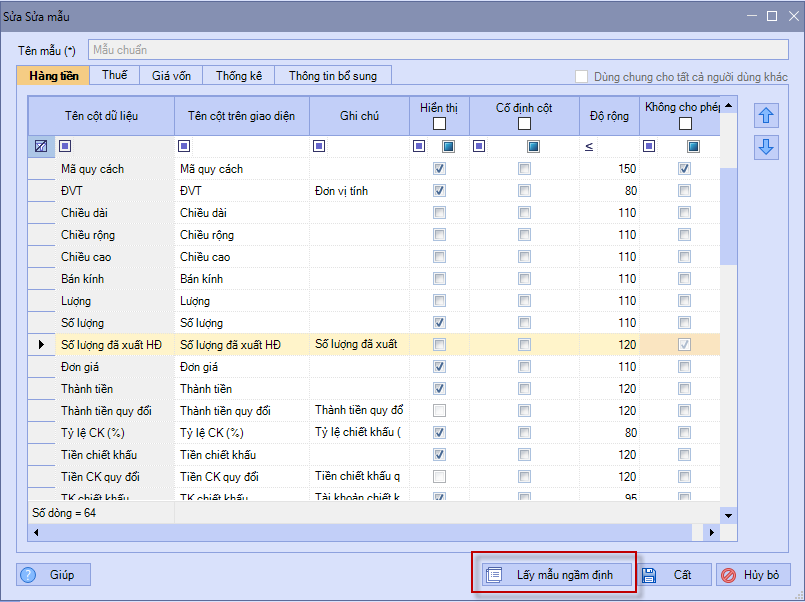Open the Cố định cột filter value dropdown
Viewport: 805px width, 602px height.
pos(535,146)
